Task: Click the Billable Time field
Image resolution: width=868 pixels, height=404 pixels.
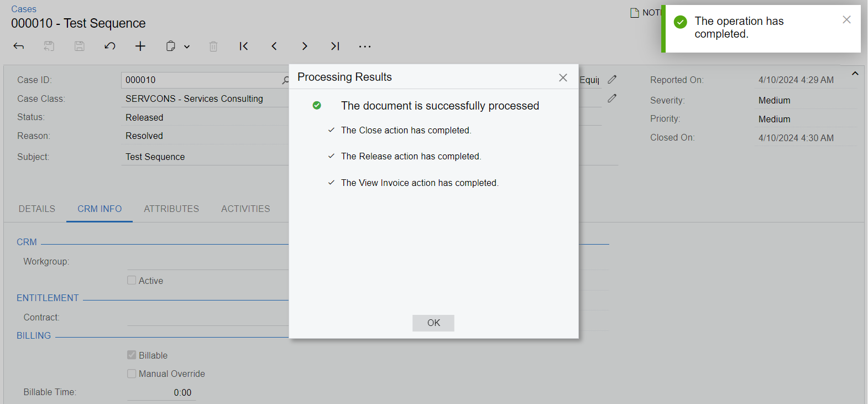Action: click(x=161, y=392)
